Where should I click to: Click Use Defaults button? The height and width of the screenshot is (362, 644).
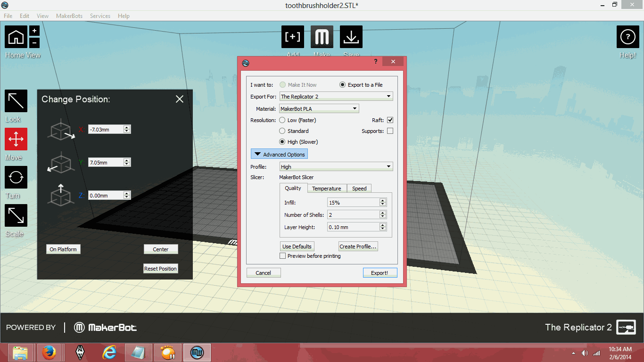[x=297, y=247]
